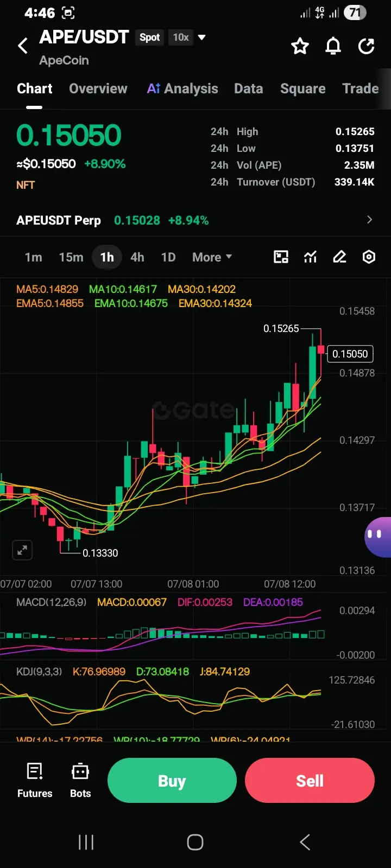
Task: Tap the K:76.96989 value
Action: click(x=99, y=672)
